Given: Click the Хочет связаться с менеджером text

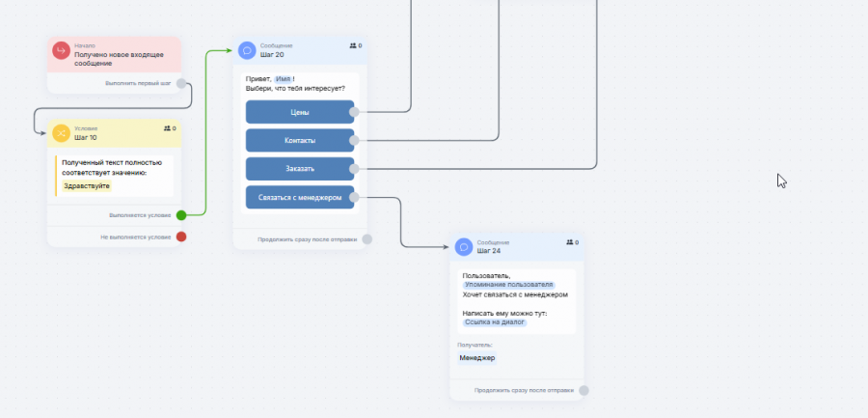Looking at the screenshot, I should [x=515, y=294].
